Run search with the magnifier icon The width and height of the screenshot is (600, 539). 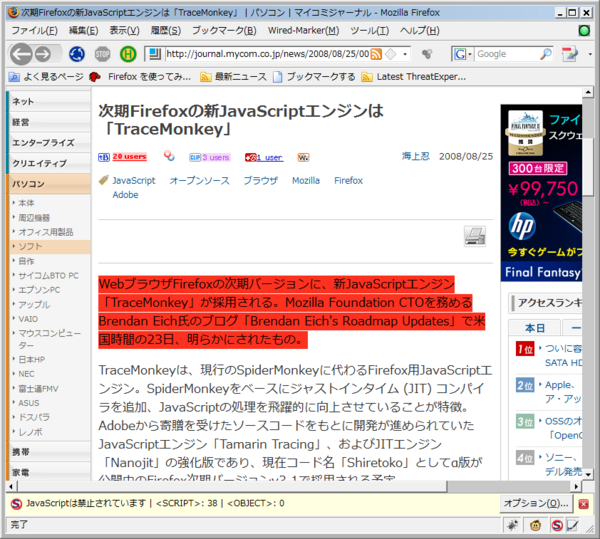[x=546, y=54]
